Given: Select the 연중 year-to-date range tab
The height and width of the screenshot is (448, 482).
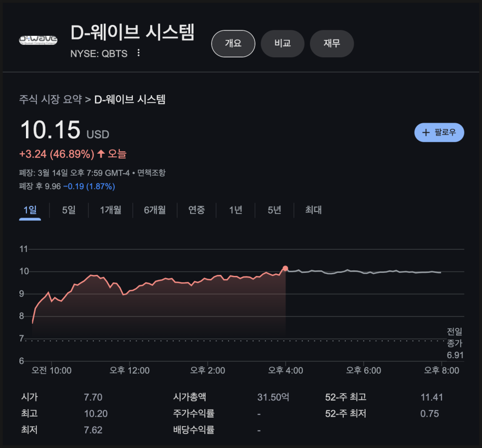Looking at the screenshot, I should click(x=197, y=210).
